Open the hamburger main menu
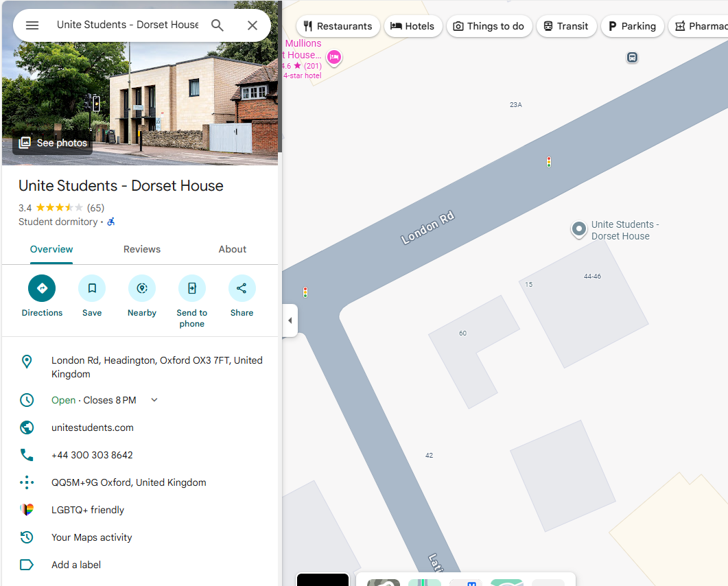728x586 pixels. pos(32,25)
